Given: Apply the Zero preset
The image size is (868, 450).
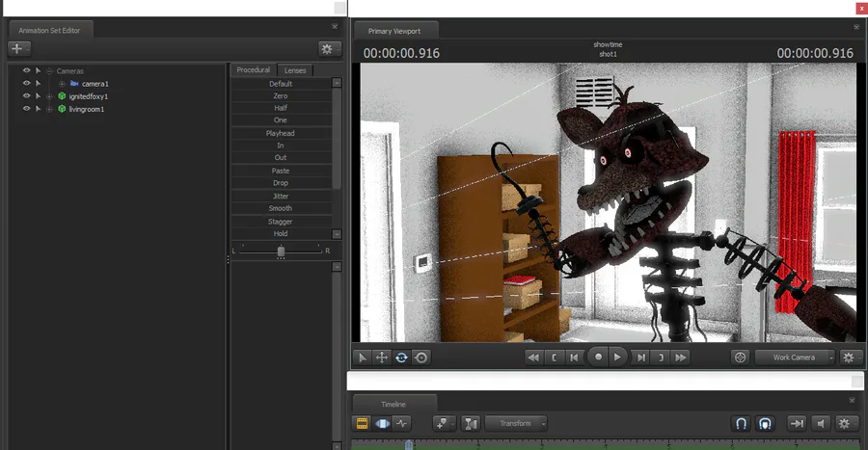Looking at the screenshot, I should (x=281, y=95).
